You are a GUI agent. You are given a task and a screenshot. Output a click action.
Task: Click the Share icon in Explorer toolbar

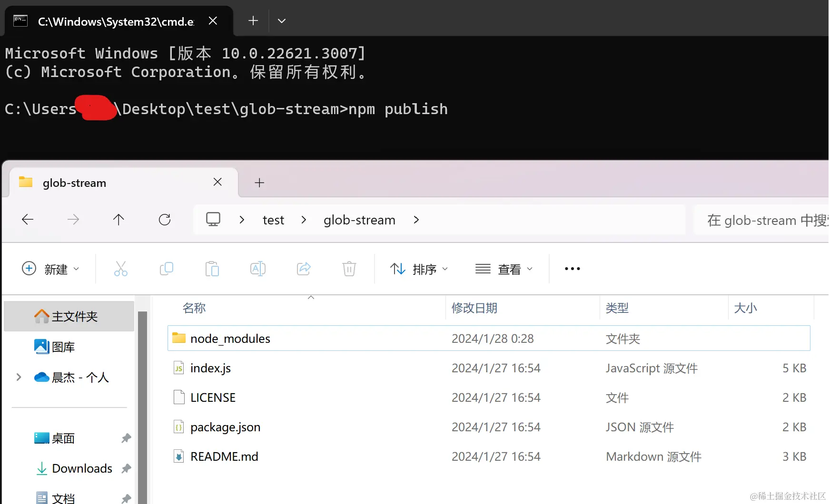click(x=304, y=269)
